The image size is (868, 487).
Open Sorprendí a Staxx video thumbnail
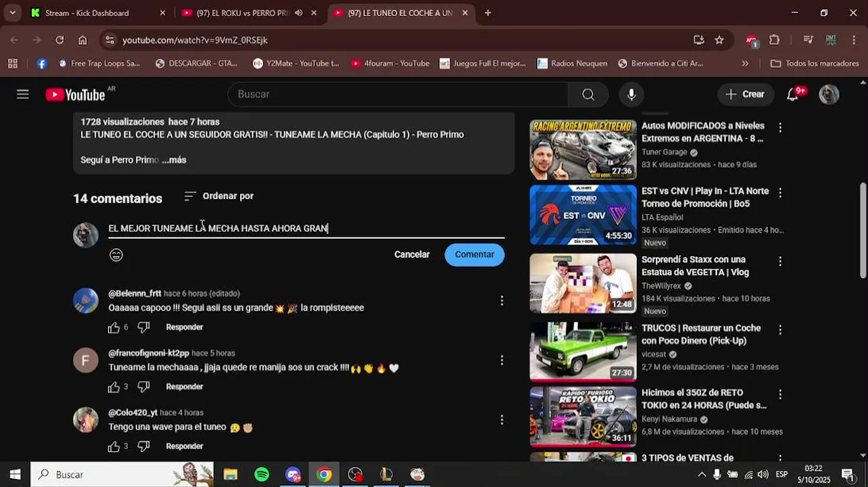tap(583, 283)
